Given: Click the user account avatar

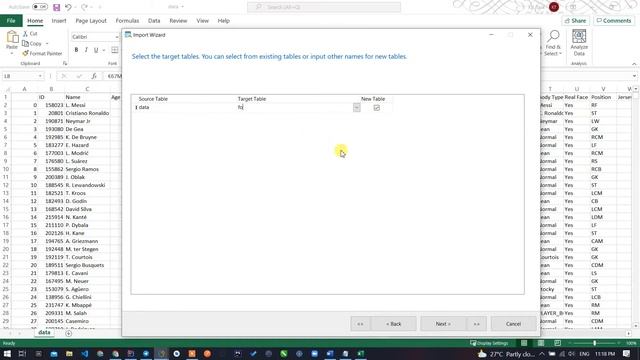Looking at the screenshot, I should click(554, 7).
